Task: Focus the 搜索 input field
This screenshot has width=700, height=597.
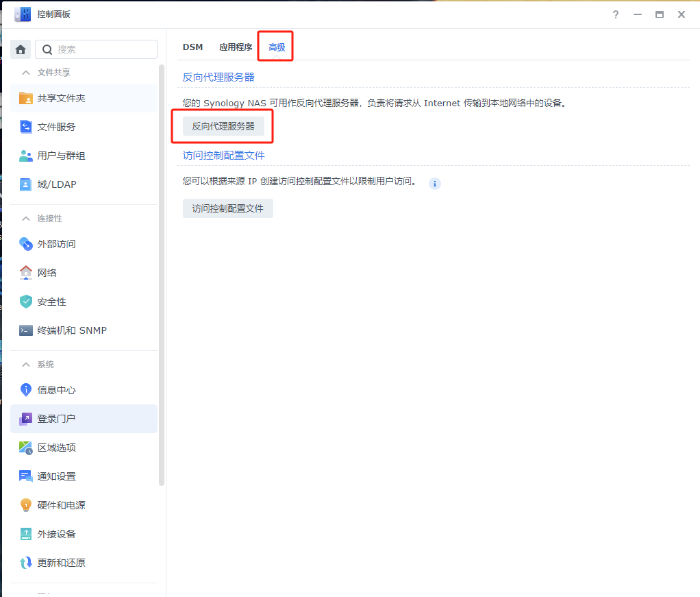Action: click(x=97, y=49)
